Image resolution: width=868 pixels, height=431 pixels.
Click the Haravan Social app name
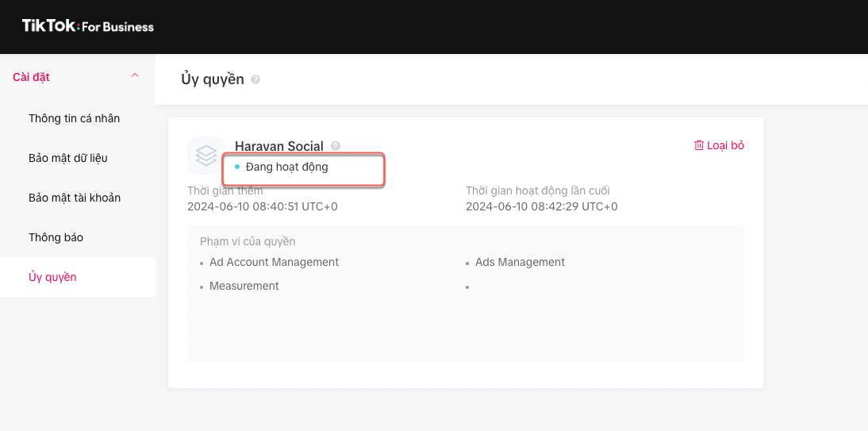(x=279, y=146)
